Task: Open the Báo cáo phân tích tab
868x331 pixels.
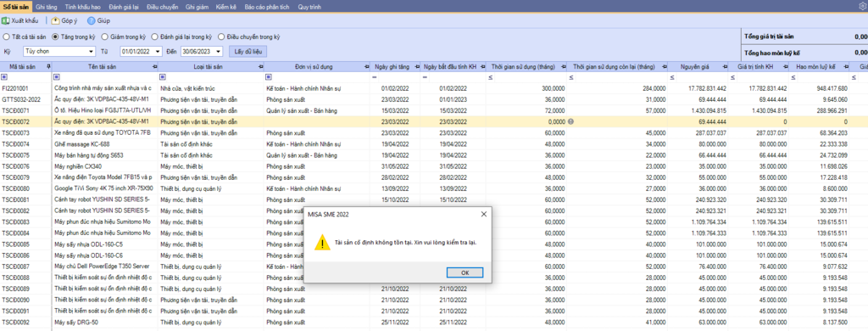Action: coord(266,7)
